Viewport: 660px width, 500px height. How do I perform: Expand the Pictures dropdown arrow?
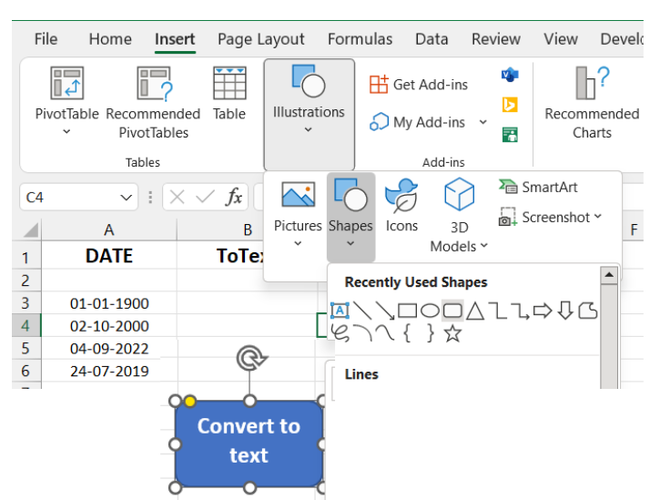298,243
